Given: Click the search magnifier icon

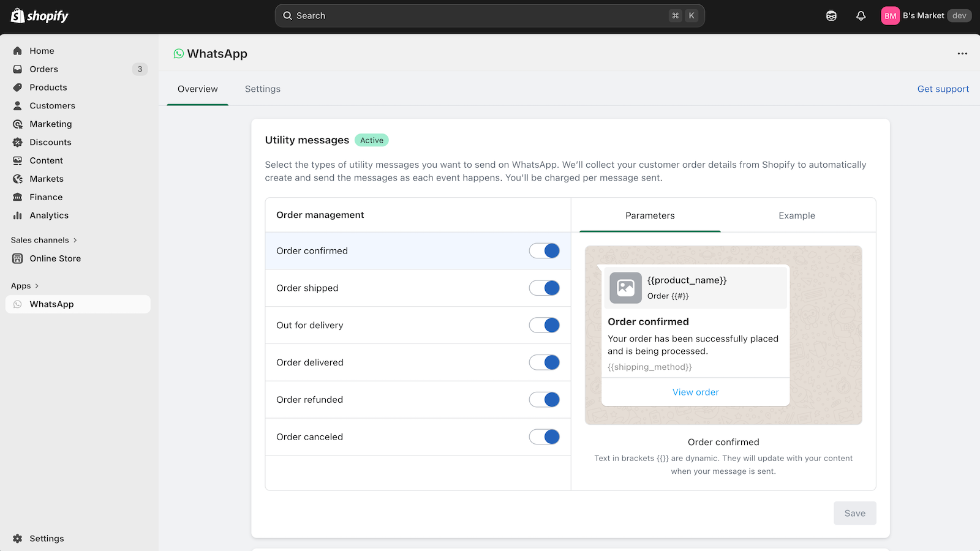Looking at the screenshot, I should pos(287,16).
